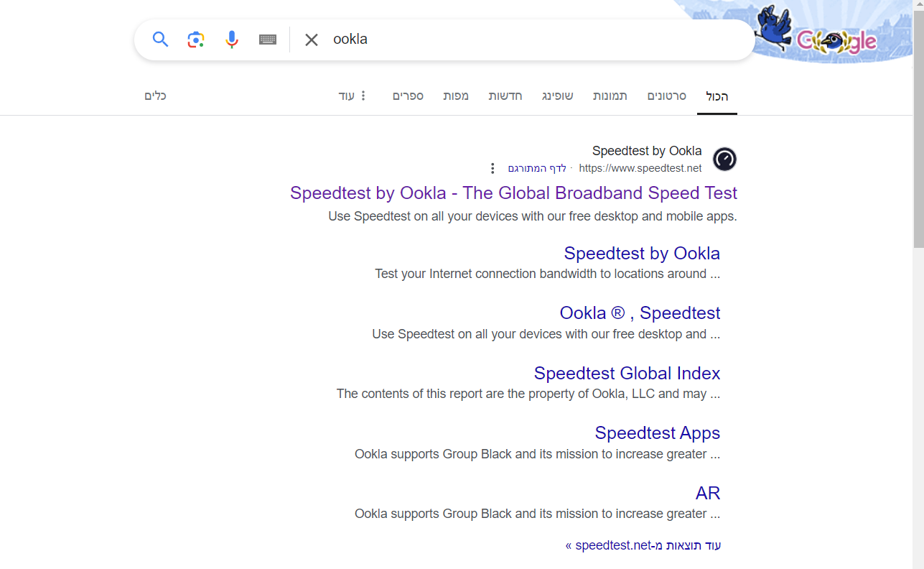Click snippet 'Use Speedtest on all your devices with our free desktop and mobile apps.'
Image resolution: width=924 pixels, height=569 pixels.
[533, 216]
